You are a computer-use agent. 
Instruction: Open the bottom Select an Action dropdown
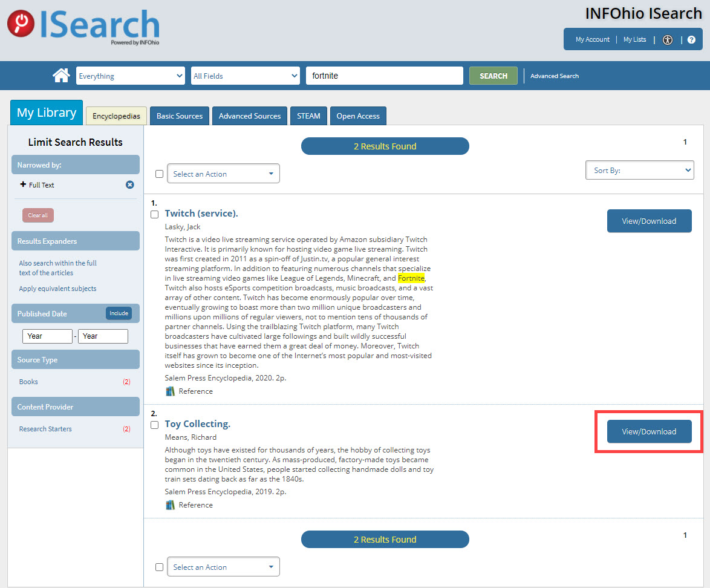point(223,567)
